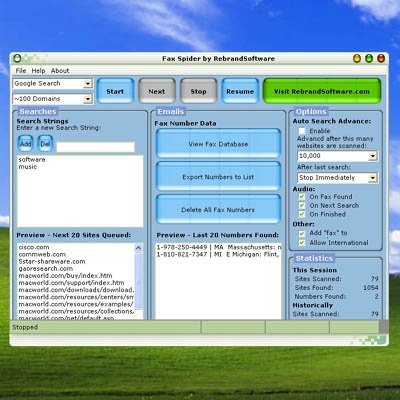Select gaoresearch.com in queued sites
The width and height of the screenshot is (400, 400).
click(x=45, y=268)
